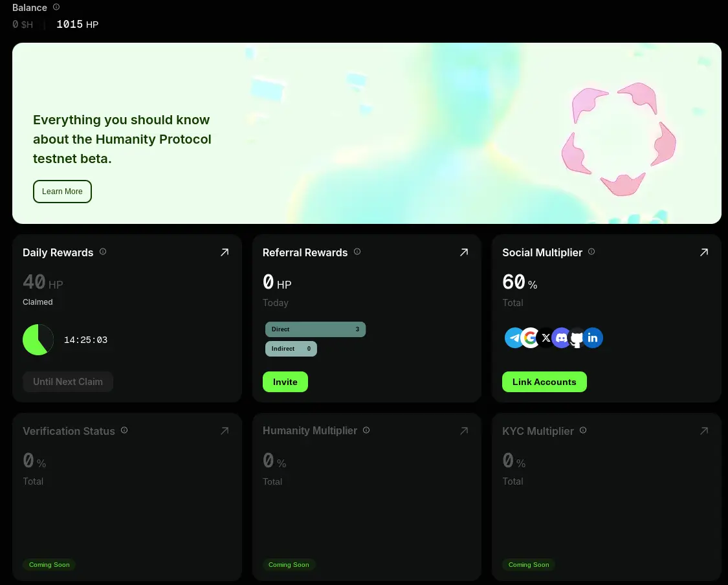The width and height of the screenshot is (728, 585).
Task: Click the info icon beside Verification Status
Action: pyautogui.click(x=124, y=430)
